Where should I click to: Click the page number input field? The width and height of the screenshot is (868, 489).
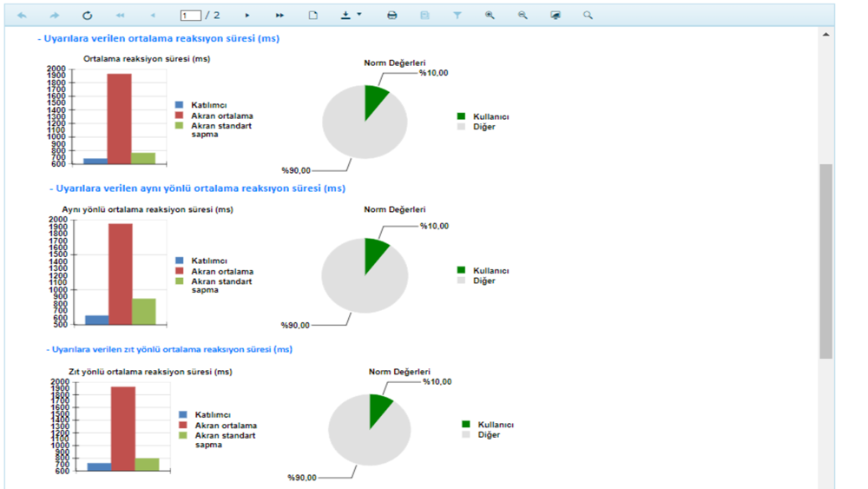coord(190,16)
